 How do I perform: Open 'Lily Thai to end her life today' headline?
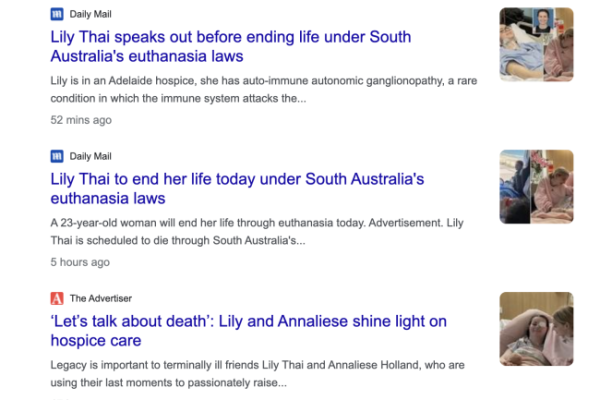tap(237, 188)
